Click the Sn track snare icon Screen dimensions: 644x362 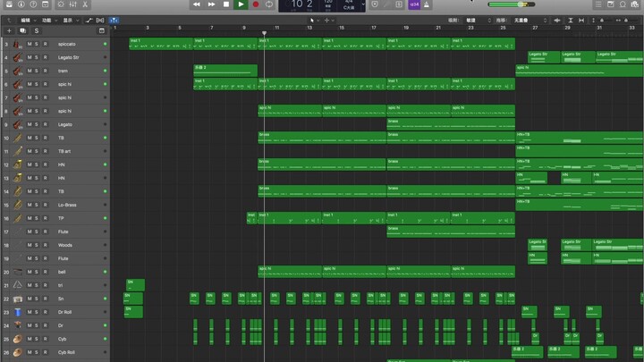(x=17, y=299)
